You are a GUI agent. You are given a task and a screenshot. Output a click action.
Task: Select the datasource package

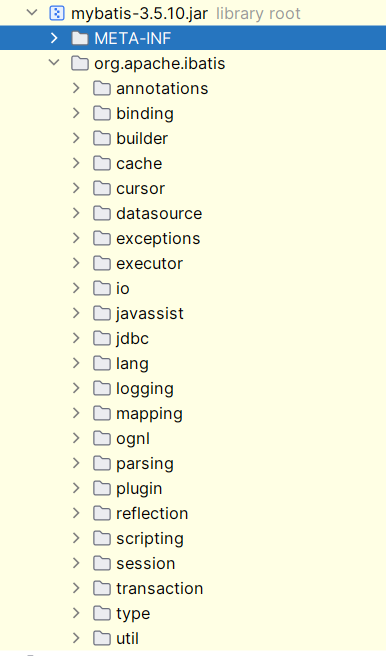coord(159,213)
